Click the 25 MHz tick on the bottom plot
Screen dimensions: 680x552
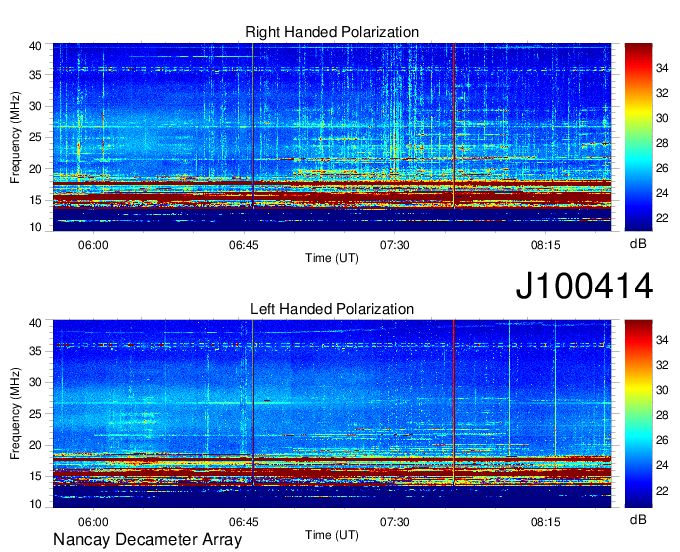[x=35, y=414]
